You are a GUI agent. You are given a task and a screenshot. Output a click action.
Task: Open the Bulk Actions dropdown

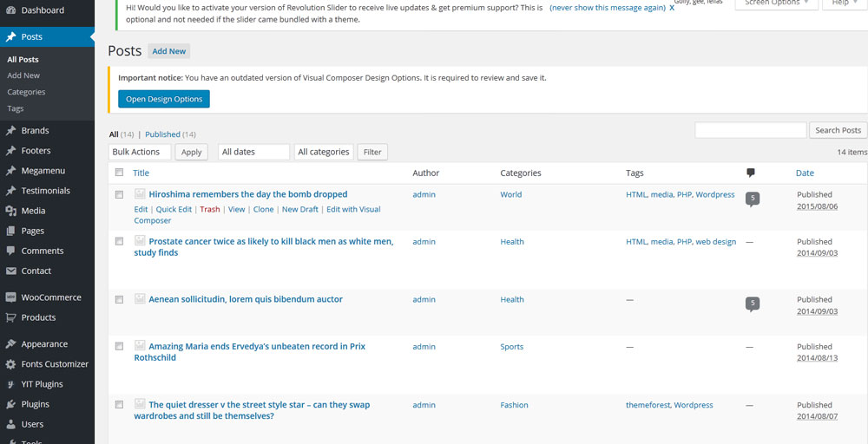point(140,152)
